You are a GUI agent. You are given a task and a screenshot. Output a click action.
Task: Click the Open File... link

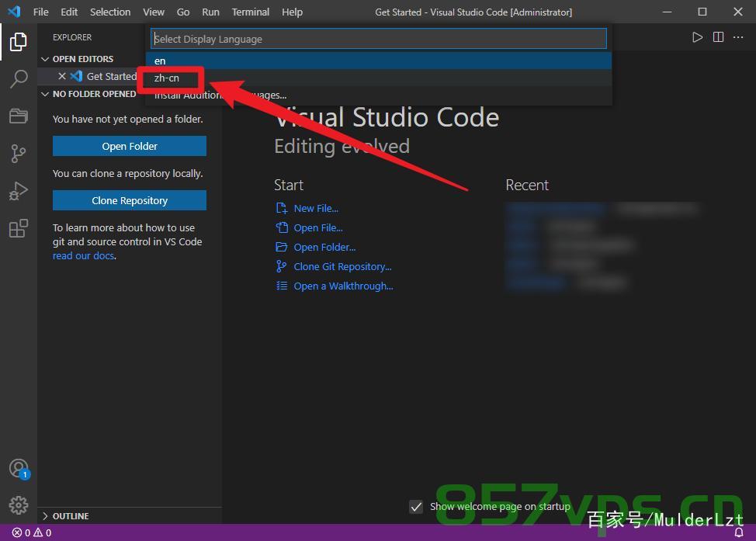point(318,227)
